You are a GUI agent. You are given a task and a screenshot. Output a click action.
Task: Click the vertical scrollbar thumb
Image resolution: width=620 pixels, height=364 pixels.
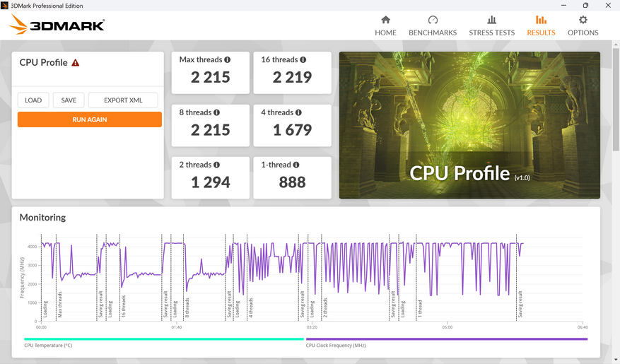pos(616,99)
